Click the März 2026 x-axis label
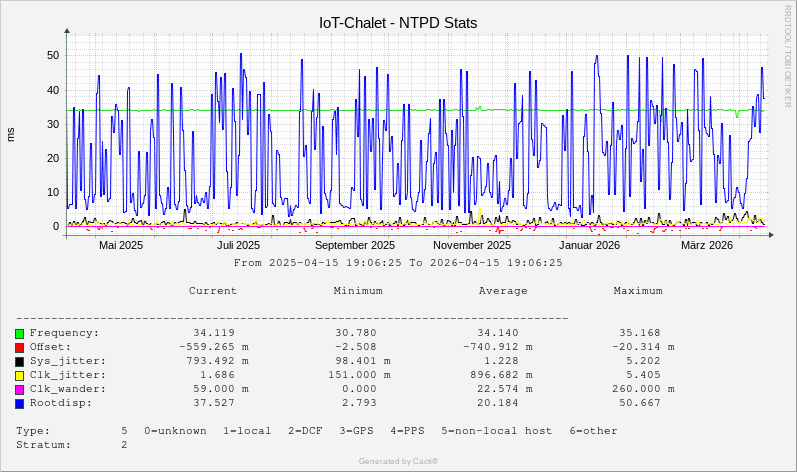This screenshot has width=797, height=472. 707,245
